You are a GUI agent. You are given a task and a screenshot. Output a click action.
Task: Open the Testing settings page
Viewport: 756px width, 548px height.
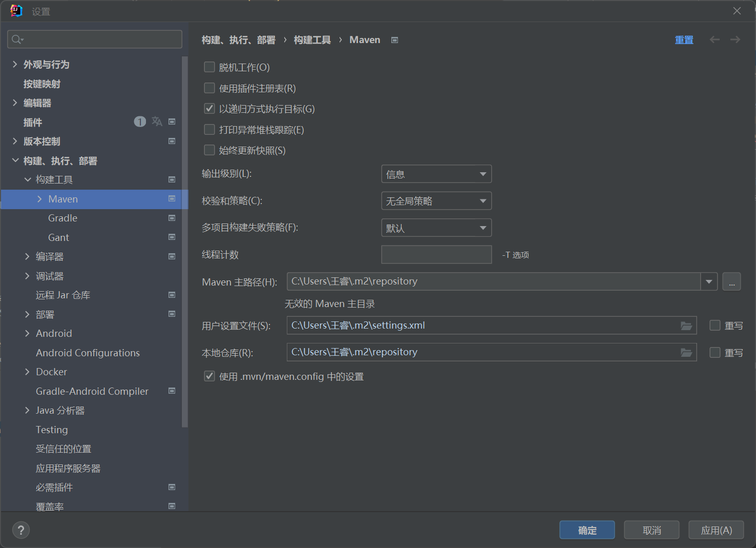coord(52,430)
